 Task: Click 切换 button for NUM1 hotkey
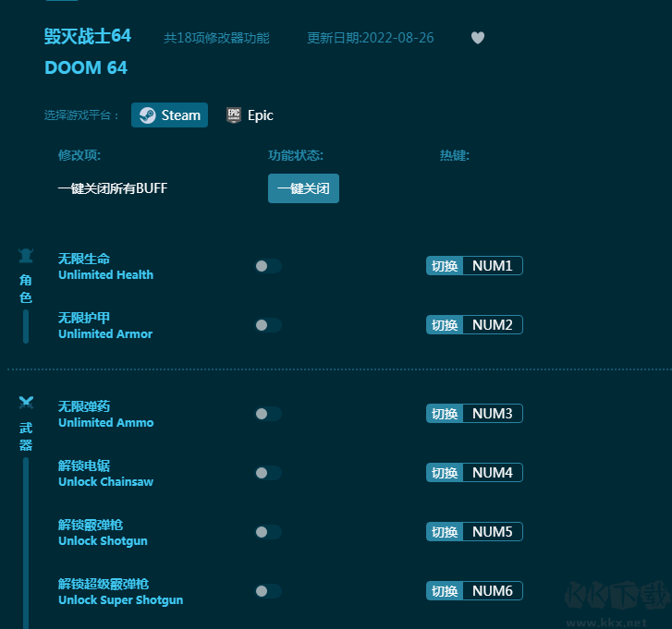(445, 266)
